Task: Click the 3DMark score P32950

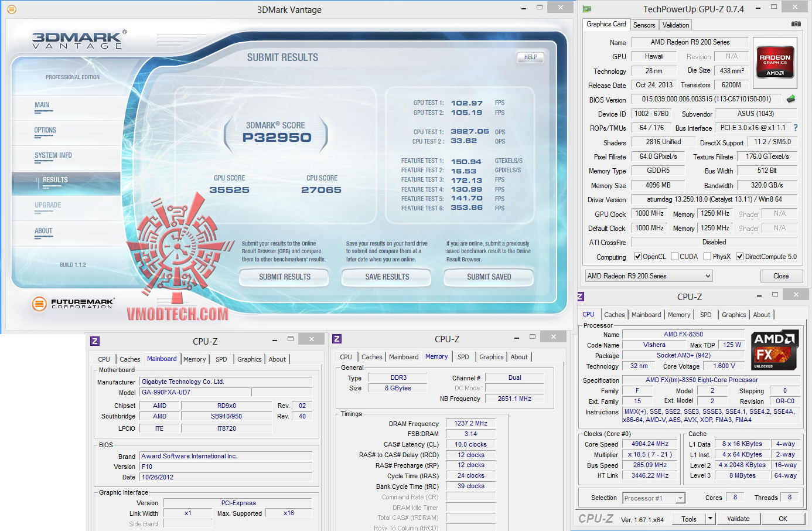Action: (x=277, y=138)
